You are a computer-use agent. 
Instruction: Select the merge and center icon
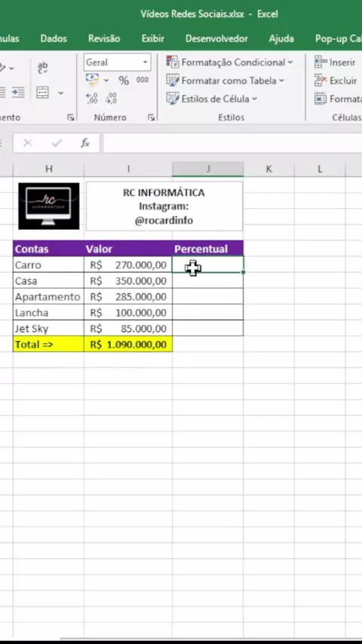(42, 93)
